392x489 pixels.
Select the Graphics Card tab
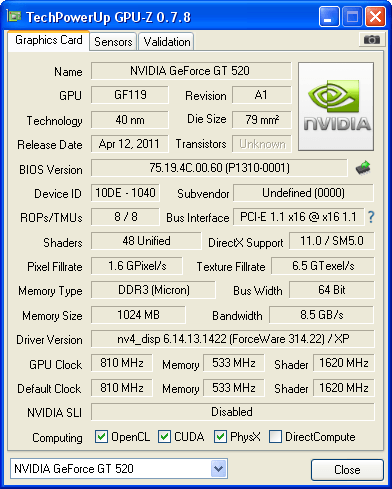click(49, 40)
